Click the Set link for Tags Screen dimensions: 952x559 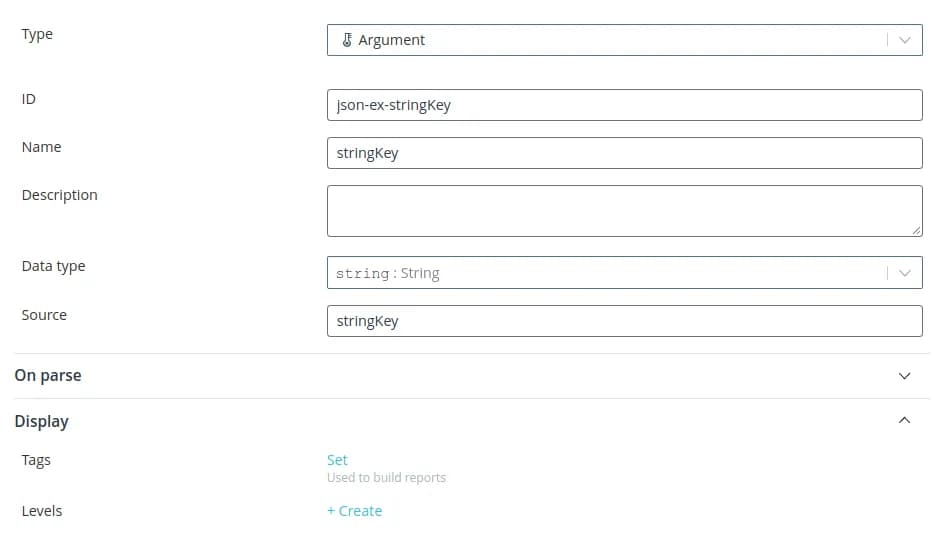click(x=337, y=460)
